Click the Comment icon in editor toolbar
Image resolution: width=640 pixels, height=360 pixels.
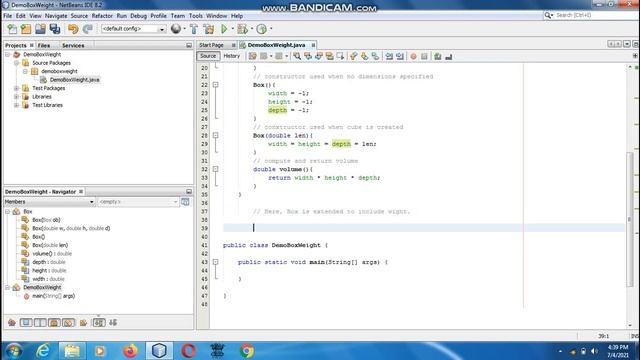tap(438, 56)
